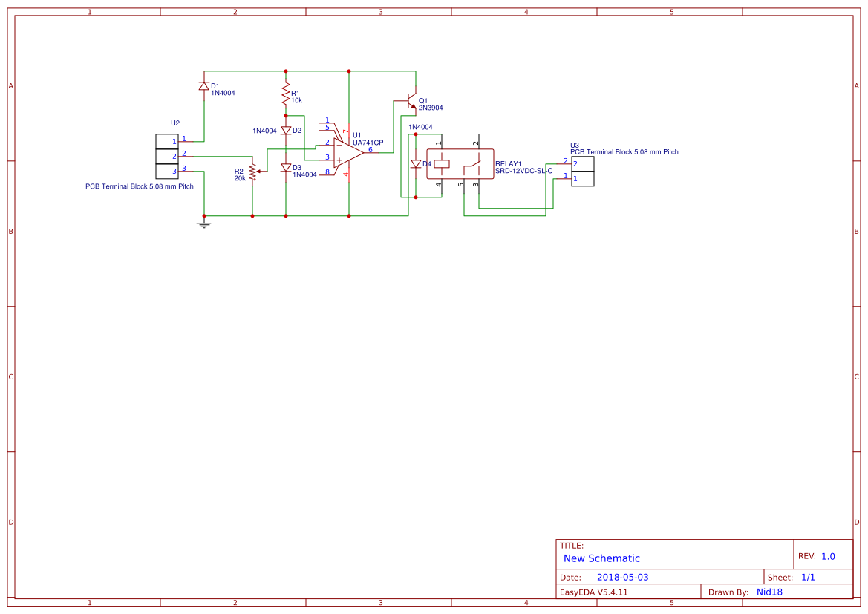This screenshot has height=614, width=868.
Task: Select the RELAY1 SRD-12VDC-SL-C relay symbol
Action: coord(460,163)
